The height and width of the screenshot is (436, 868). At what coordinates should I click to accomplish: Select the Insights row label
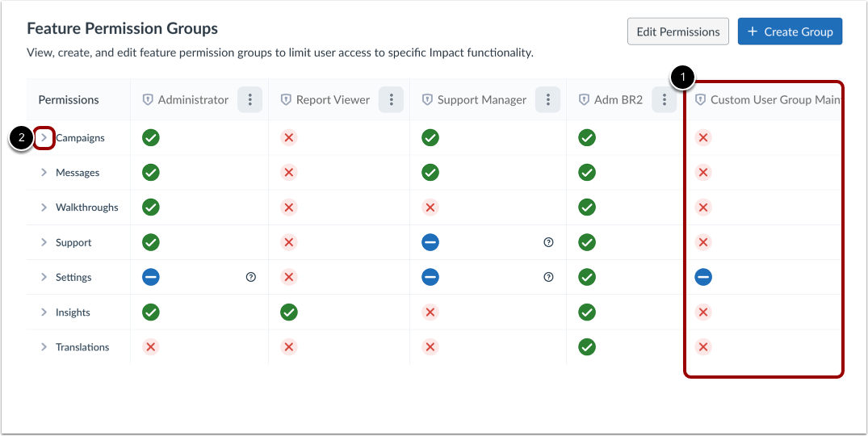point(73,312)
